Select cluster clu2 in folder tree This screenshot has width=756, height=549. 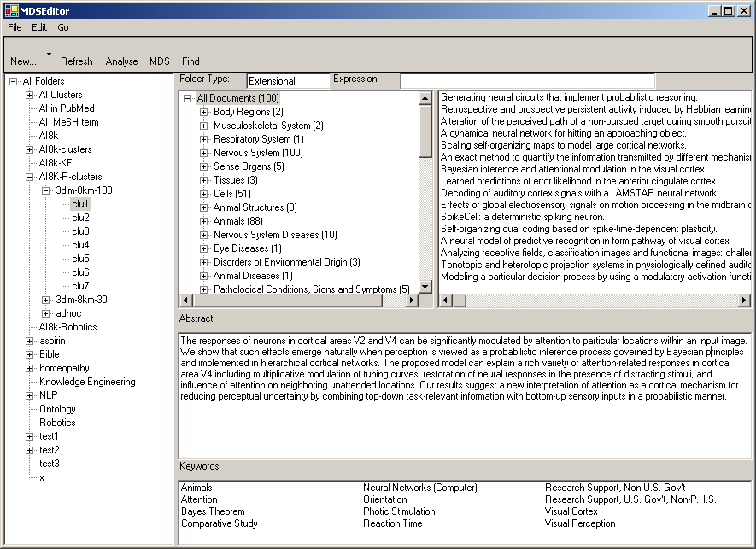[x=80, y=218]
